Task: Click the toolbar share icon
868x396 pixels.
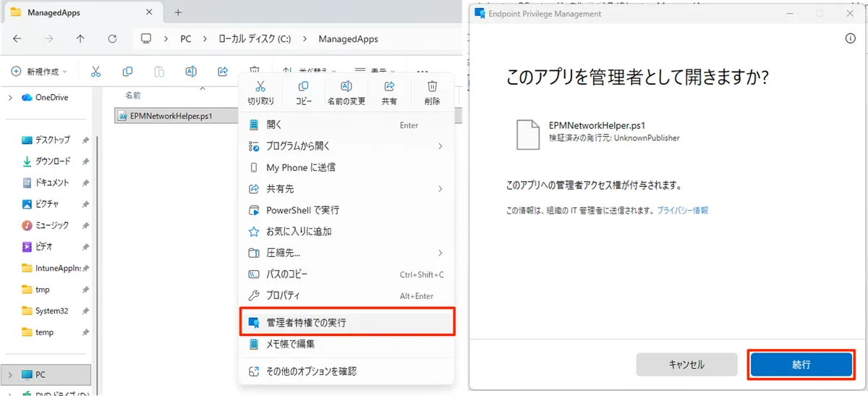Action: pos(223,72)
